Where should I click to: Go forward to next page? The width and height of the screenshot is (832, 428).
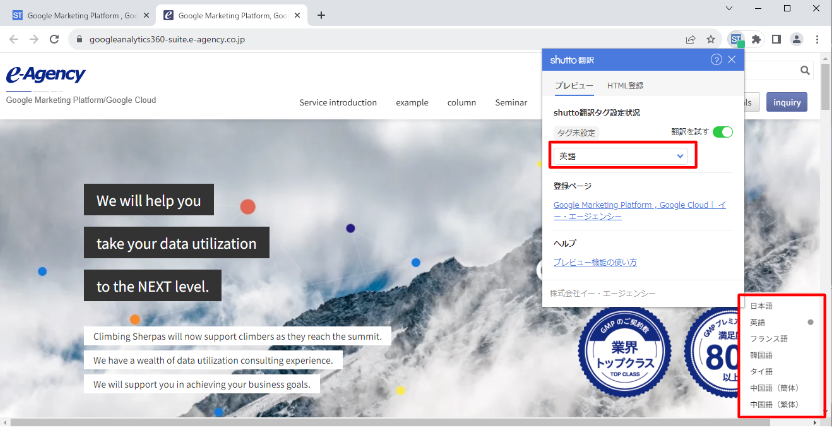tap(34, 39)
